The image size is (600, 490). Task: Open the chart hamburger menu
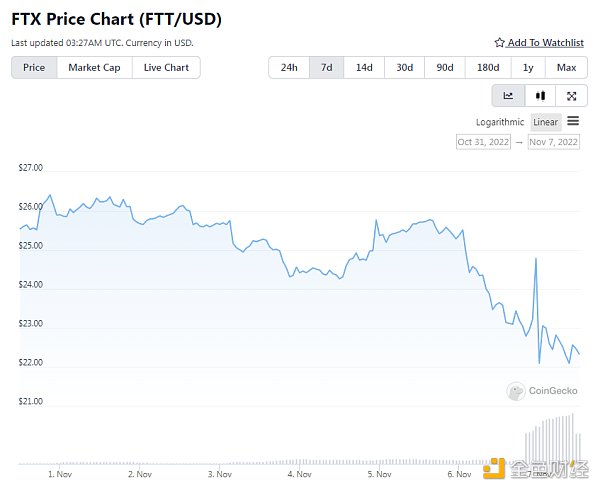point(573,122)
